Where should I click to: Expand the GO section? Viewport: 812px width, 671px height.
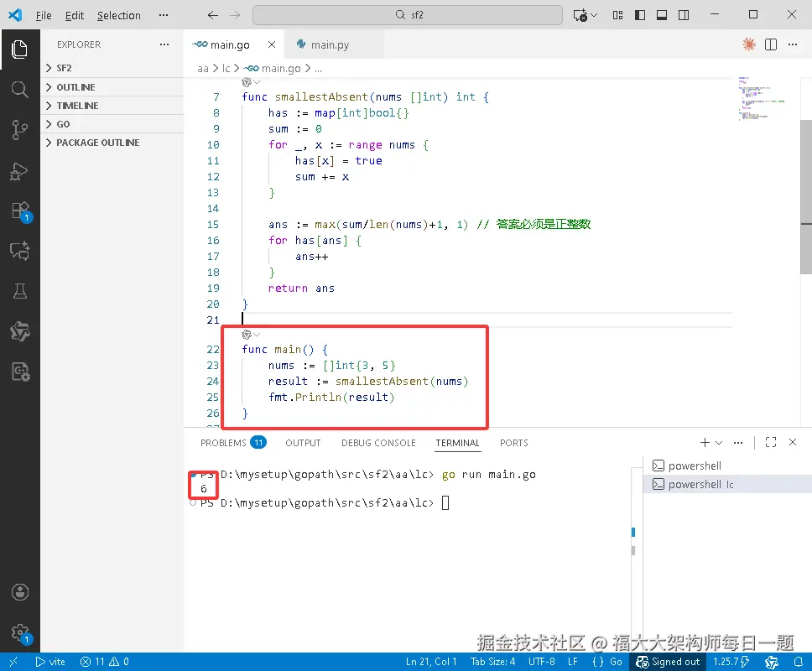coord(112,124)
